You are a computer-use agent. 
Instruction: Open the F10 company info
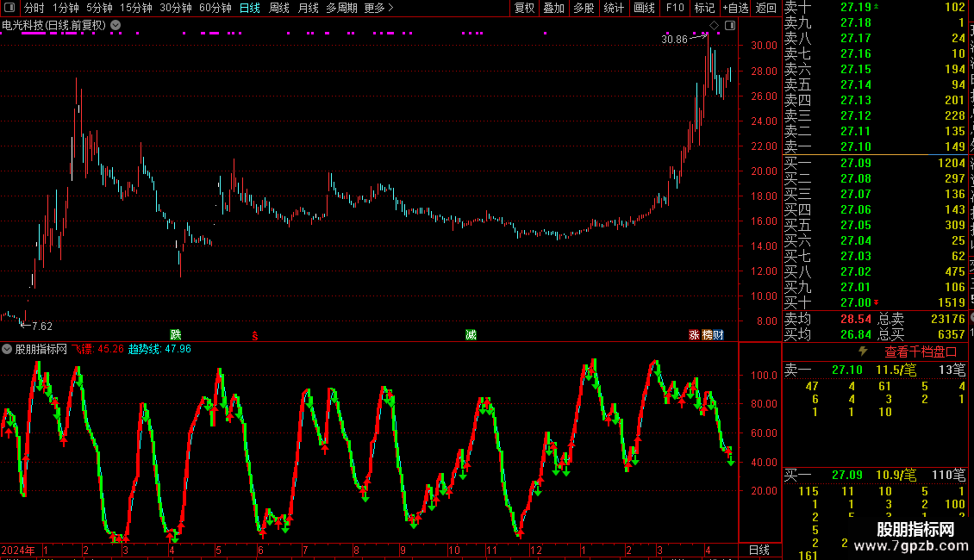(x=675, y=8)
